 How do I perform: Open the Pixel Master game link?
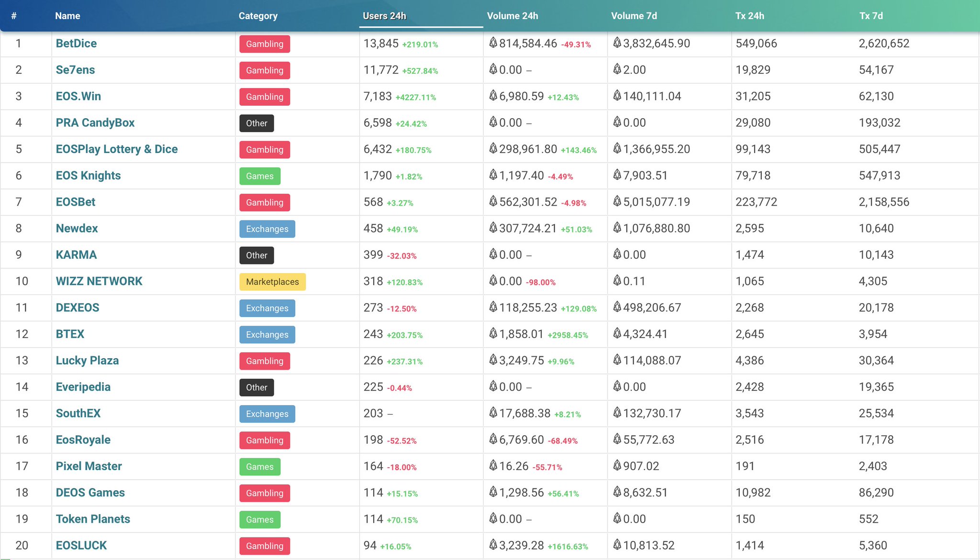pyautogui.click(x=89, y=466)
